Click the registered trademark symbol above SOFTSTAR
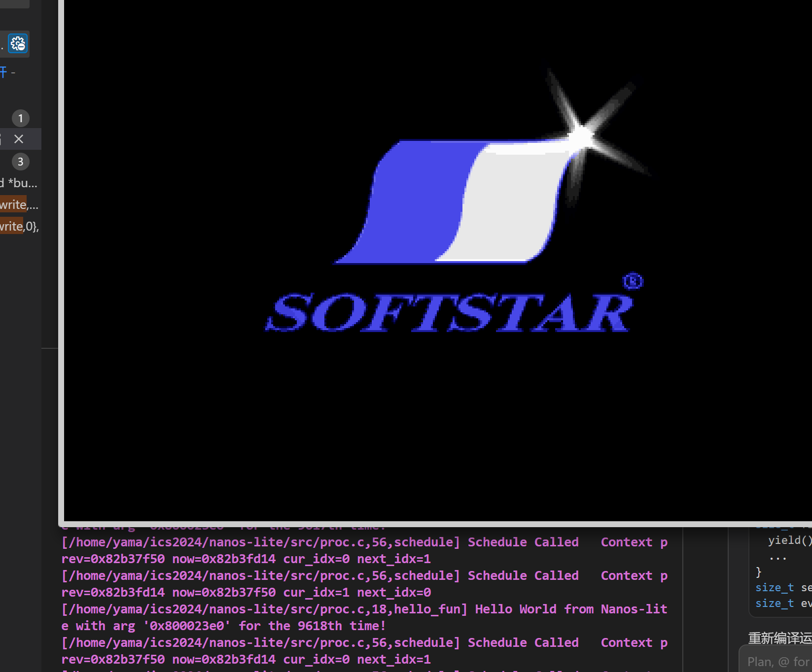Screen dimensions: 812x672 [633, 281]
